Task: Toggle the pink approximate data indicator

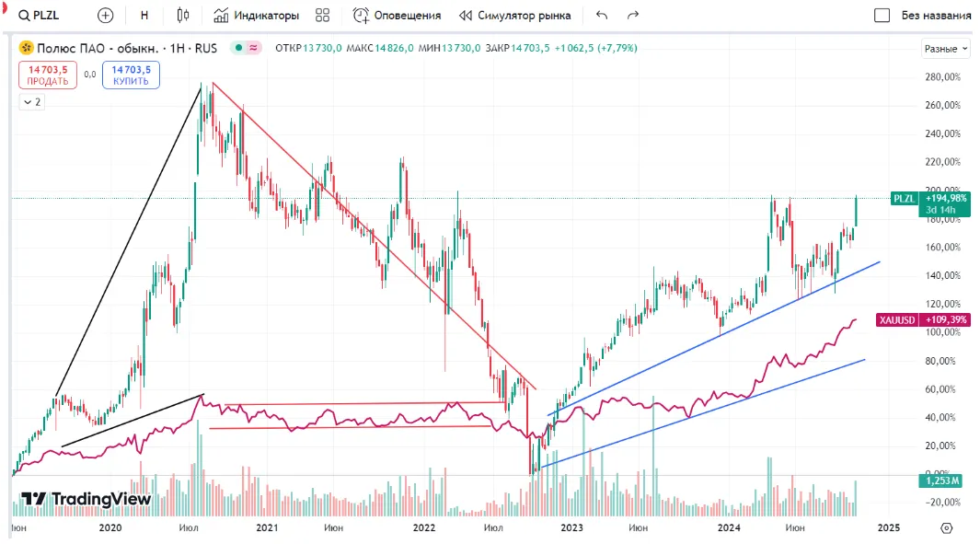Action: [x=253, y=48]
